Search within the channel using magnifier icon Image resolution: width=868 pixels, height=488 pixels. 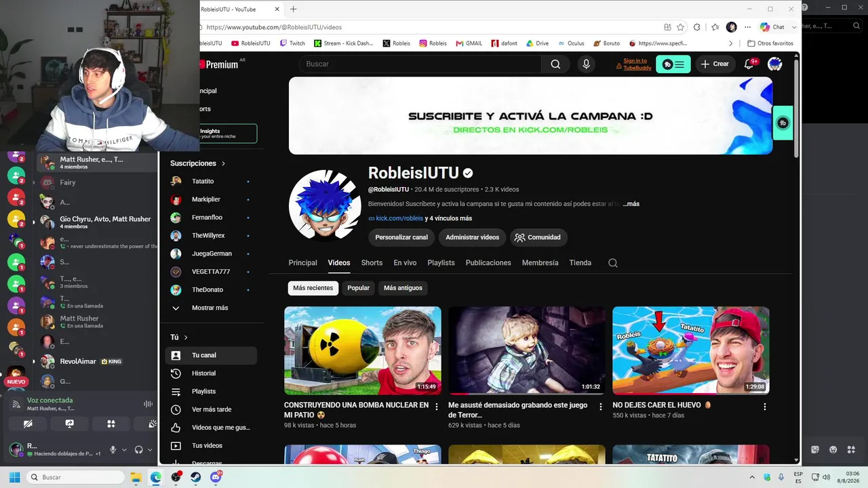(613, 263)
